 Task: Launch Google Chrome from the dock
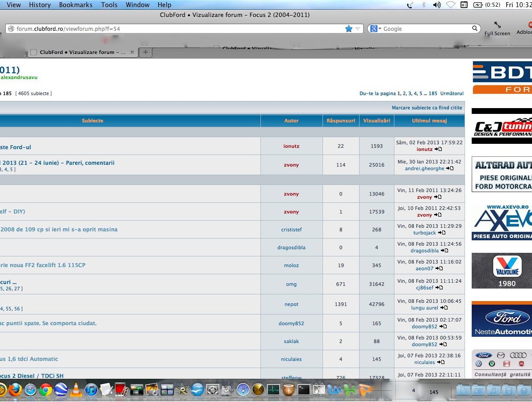click(x=45, y=390)
